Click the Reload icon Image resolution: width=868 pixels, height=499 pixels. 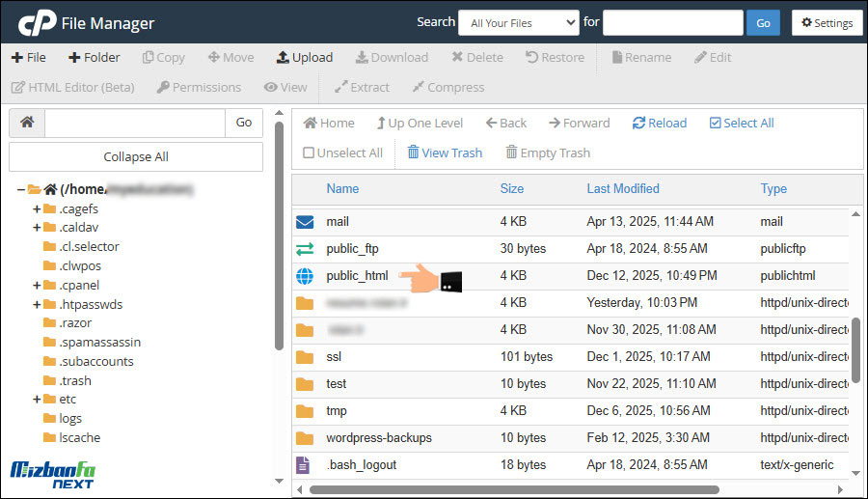[638, 123]
